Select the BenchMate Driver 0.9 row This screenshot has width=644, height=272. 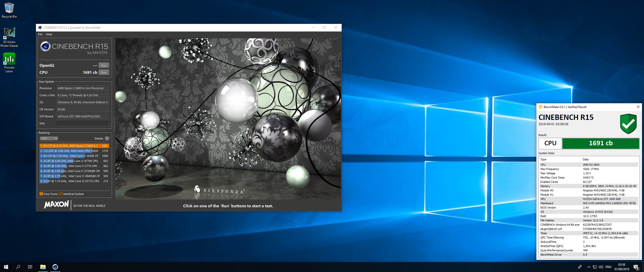point(588,255)
